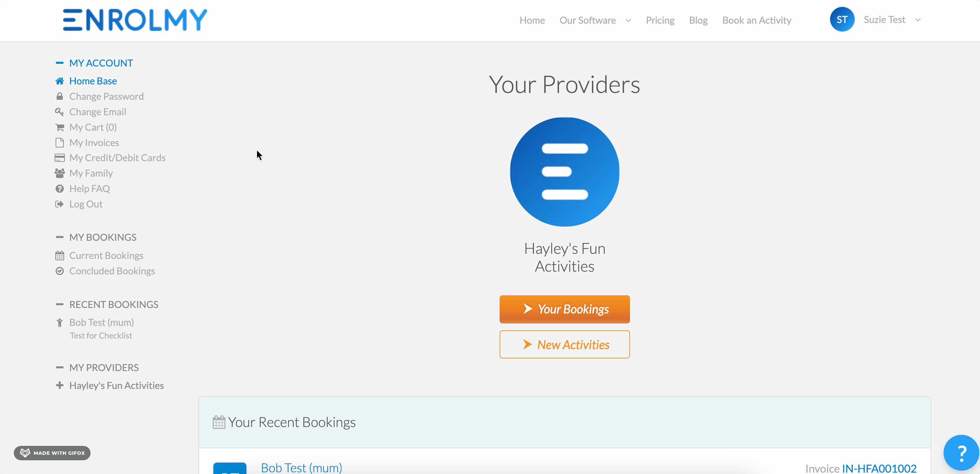Click the Suzie Test username
This screenshot has height=474, width=980.
pos(884,20)
